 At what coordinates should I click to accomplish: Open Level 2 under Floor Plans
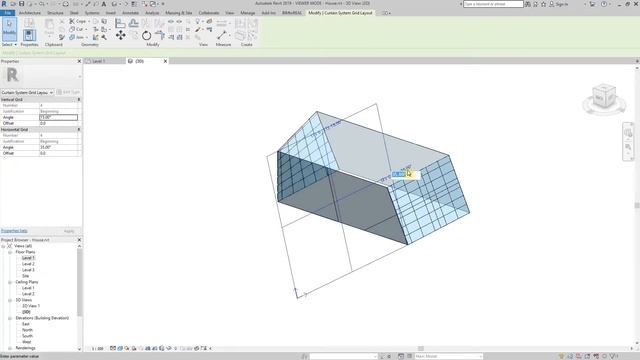point(28,264)
